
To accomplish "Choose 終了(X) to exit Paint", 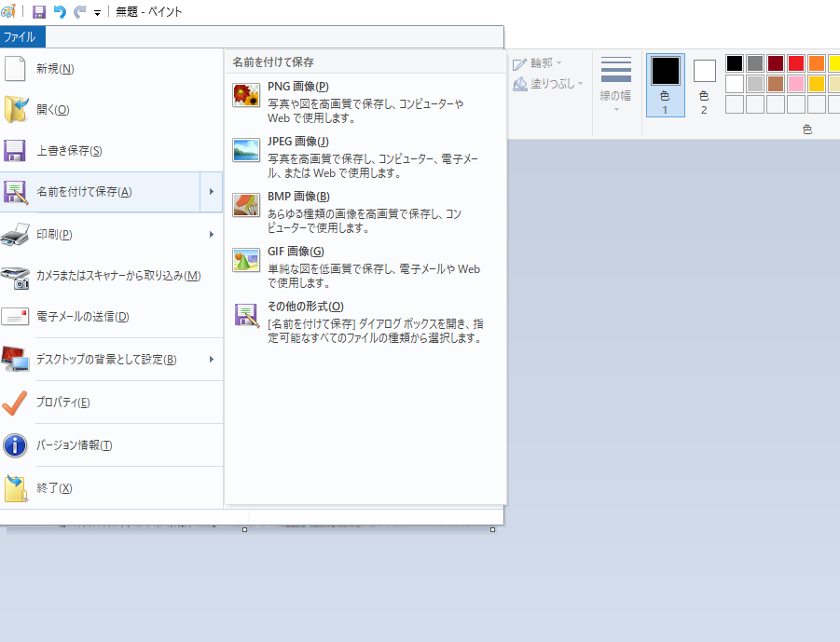I will pyautogui.click(x=112, y=488).
